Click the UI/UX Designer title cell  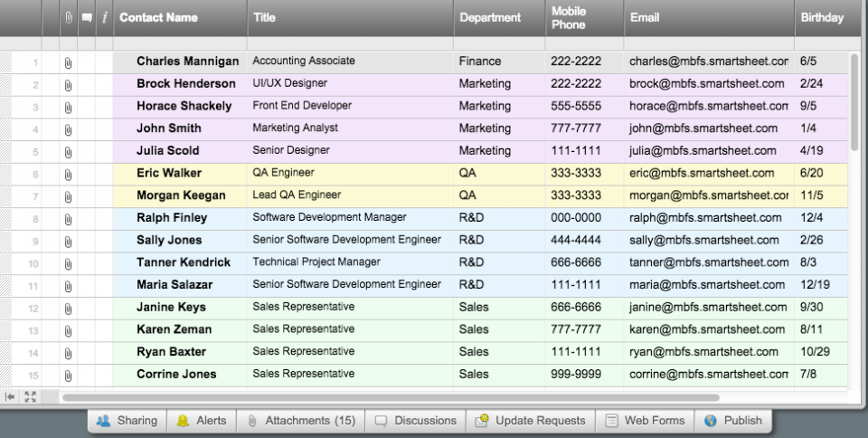[351, 84]
